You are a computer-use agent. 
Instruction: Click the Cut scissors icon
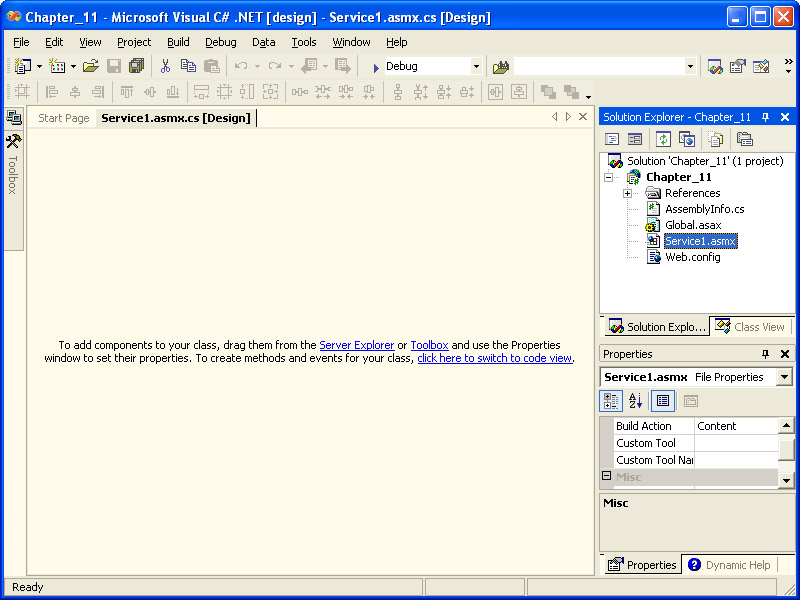[165, 66]
